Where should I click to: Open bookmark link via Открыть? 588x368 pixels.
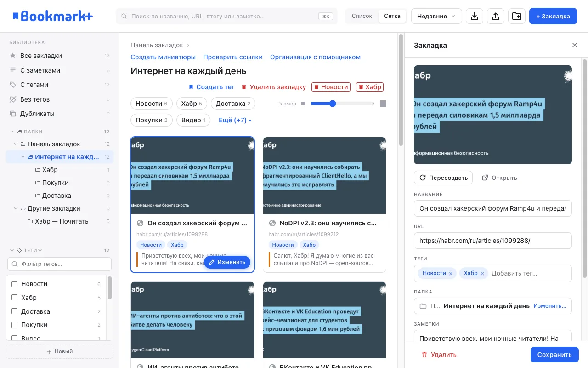click(499, 178)
